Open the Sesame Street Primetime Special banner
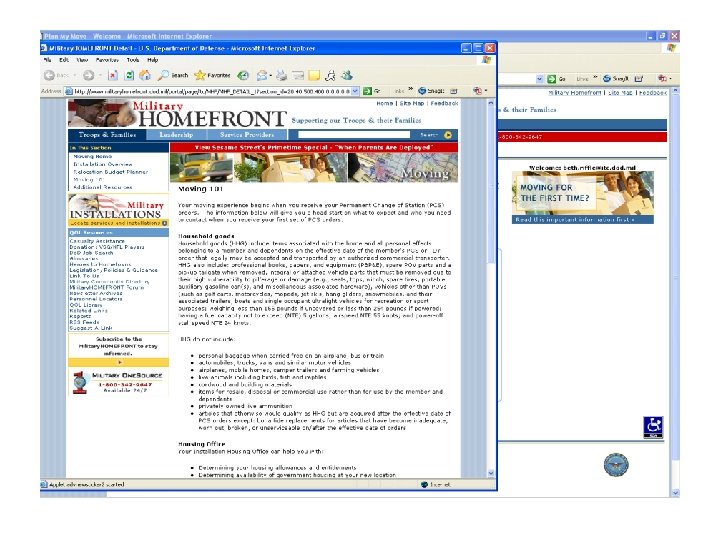This screenshot has width=720, height=540. click(314, 147)
